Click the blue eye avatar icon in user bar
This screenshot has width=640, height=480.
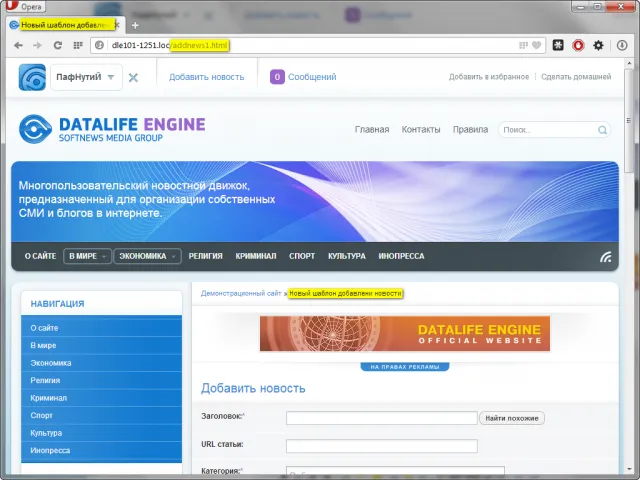32,77
